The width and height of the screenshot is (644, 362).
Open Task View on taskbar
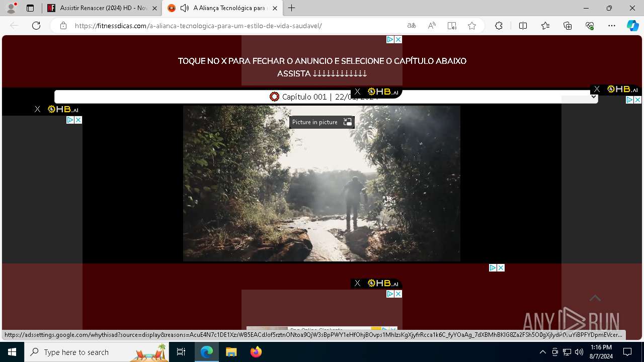tap(181, 352)
